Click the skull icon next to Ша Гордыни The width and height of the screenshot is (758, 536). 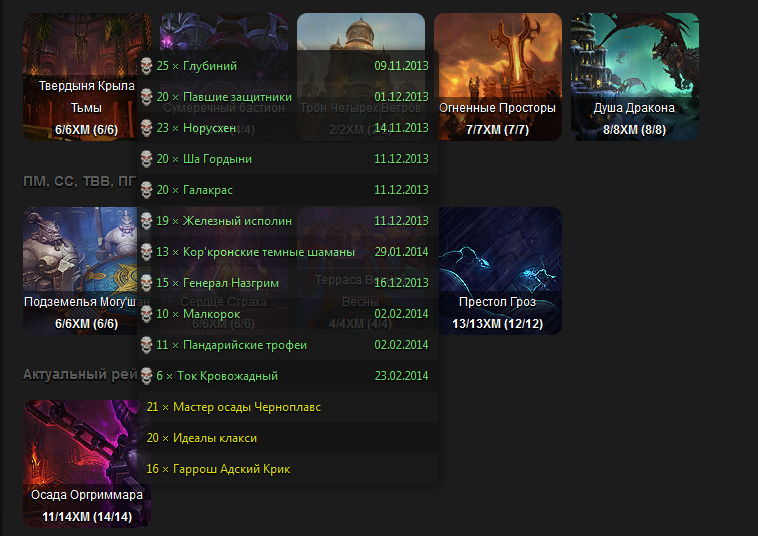pos(146,159)
